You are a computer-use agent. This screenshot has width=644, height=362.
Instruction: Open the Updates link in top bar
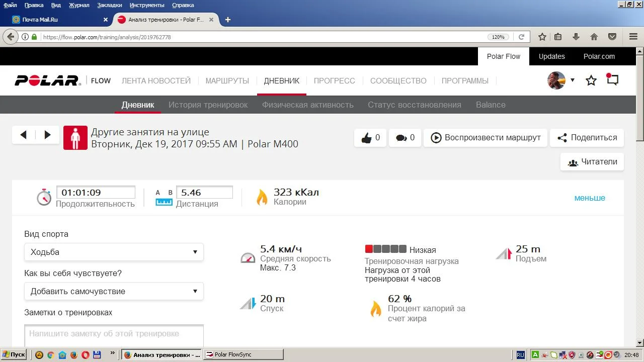click(552, 56)
